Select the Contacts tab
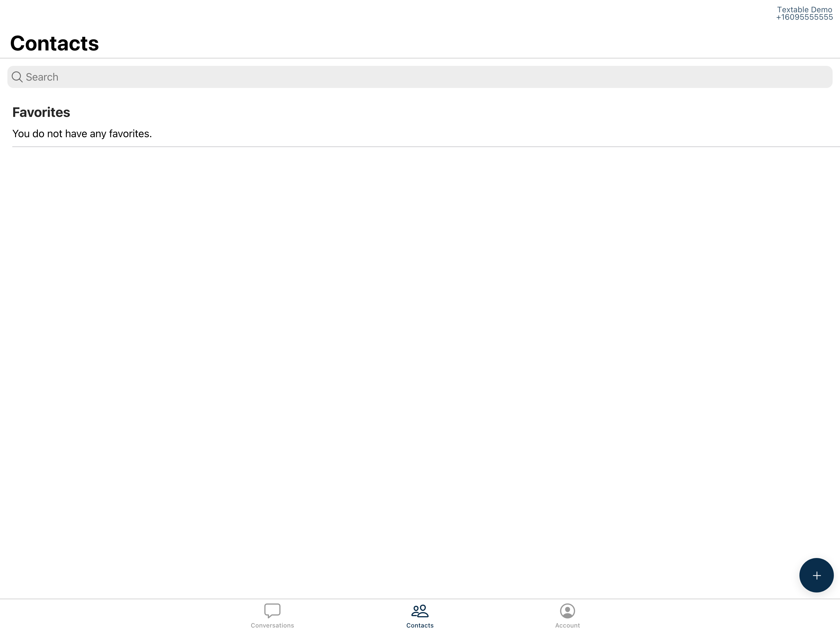 pyautogui.click(x=420, y=616)
